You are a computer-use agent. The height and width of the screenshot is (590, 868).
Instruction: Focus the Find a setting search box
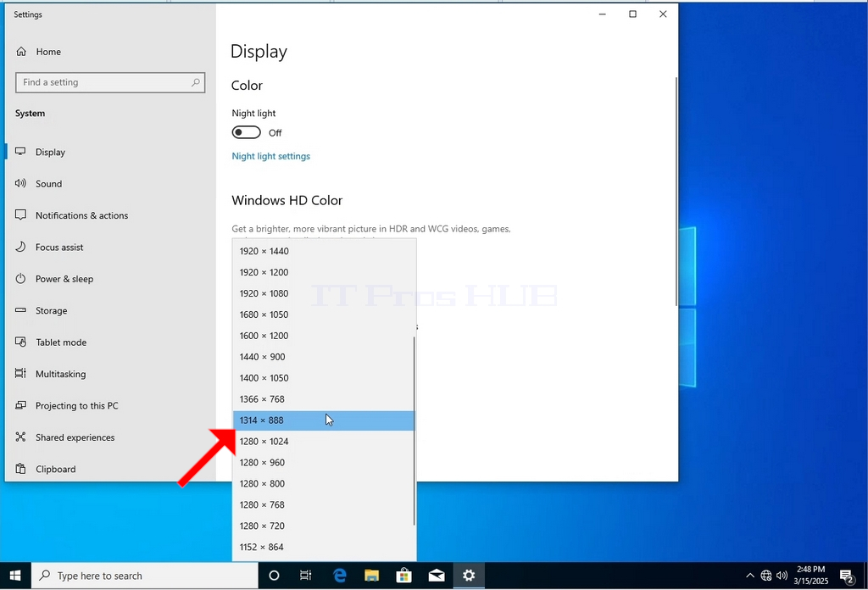coord(110,82)
